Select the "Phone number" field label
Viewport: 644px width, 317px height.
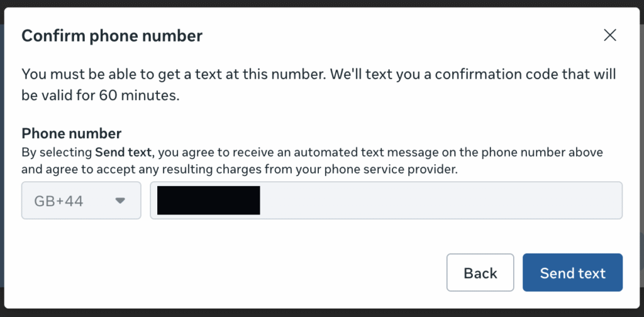[x=72, y=133]
